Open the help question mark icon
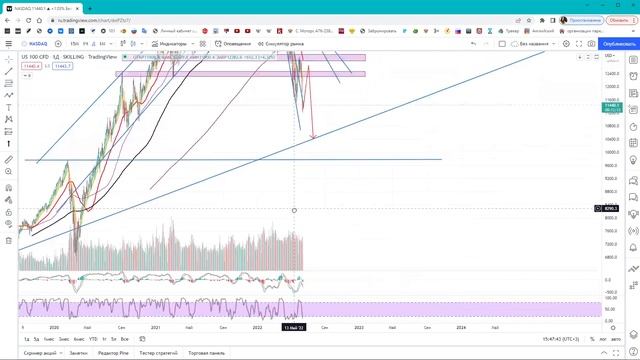Image resolution: width=640 pixels, height=360 pixels. 633,351
